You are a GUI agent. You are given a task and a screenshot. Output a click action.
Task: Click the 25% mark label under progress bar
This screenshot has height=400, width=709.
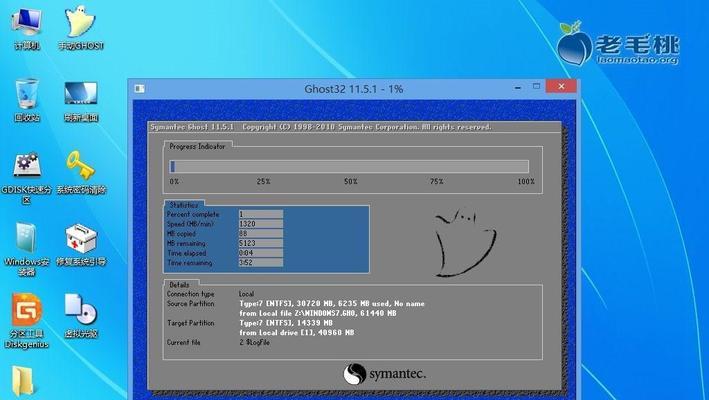263,181
